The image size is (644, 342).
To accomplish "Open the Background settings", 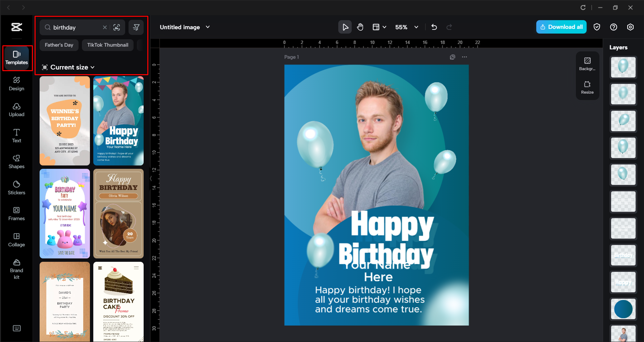I will (587, 64).
